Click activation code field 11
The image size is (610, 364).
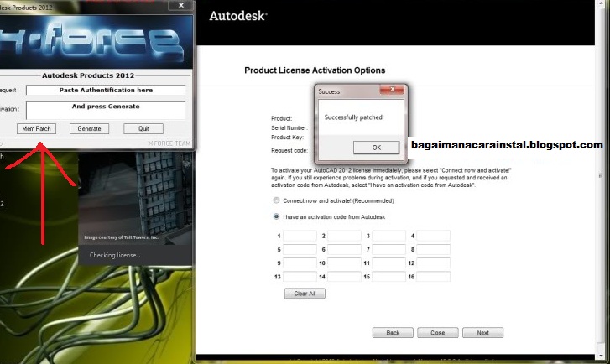point(389,263)
